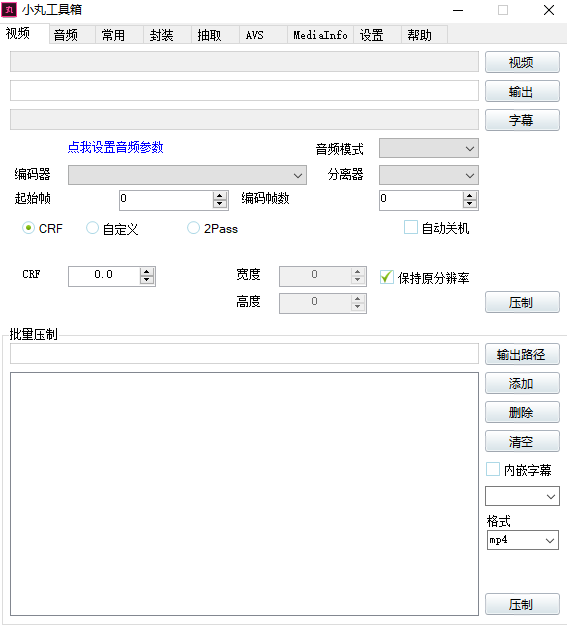
Task: Open the 格式 mp4 dropdown
Action: (523, 540)
